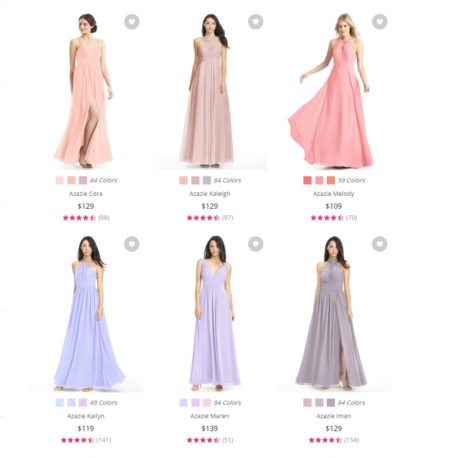Favorite the Azazie Maren dress with heart icon

pyautogui.click(x=256, y=244)
